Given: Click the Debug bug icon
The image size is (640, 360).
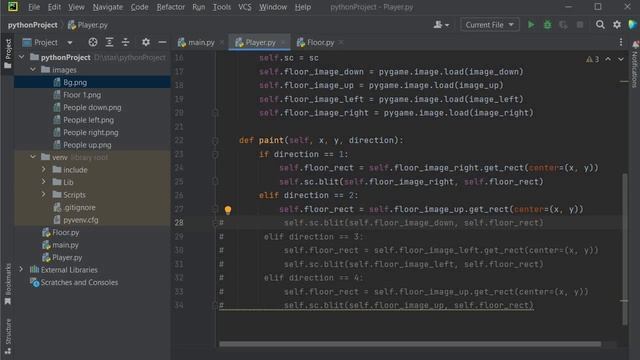Looking at the screenshot, I should (547, 25).
